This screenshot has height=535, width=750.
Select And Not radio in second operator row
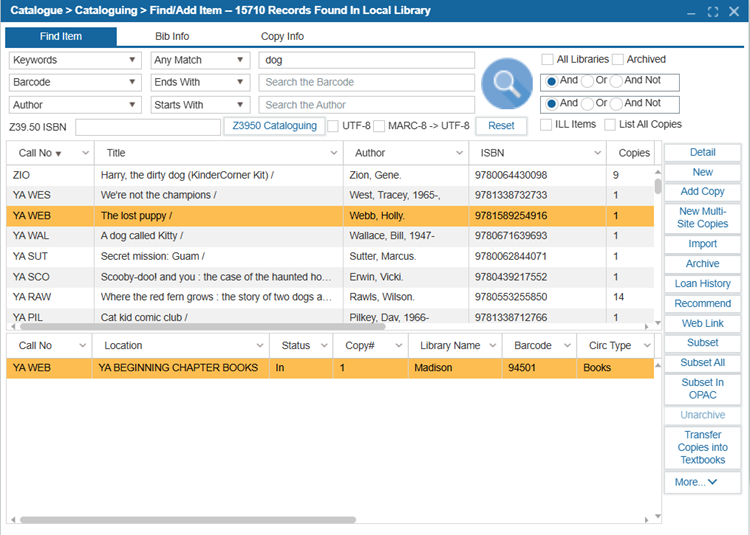pos(616,104)
